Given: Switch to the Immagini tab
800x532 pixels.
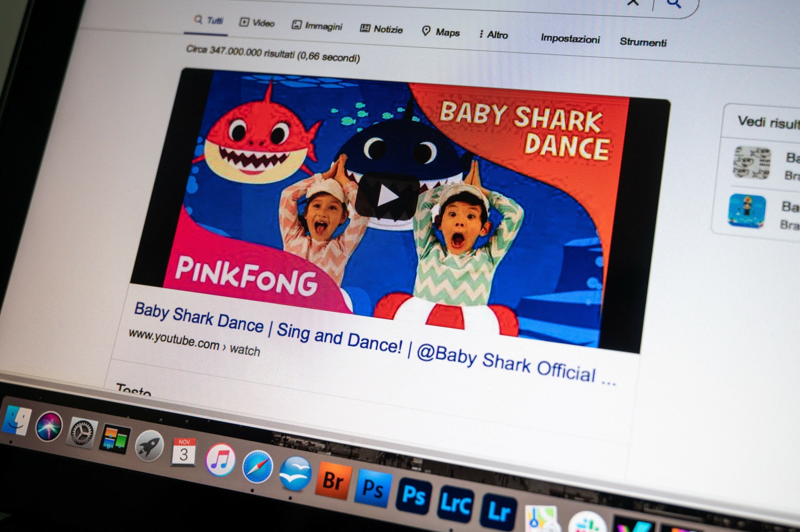Looking at the screenshot, I should coord(317,26).
